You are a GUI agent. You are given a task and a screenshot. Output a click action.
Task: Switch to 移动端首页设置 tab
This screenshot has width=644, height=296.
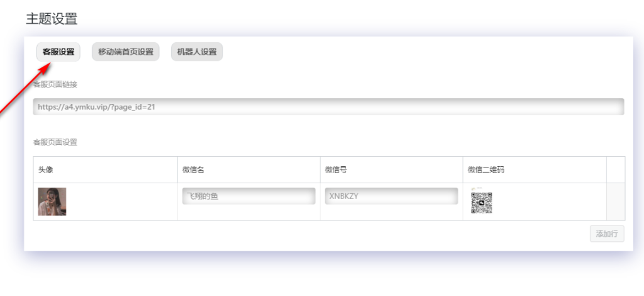pos(126,52)
